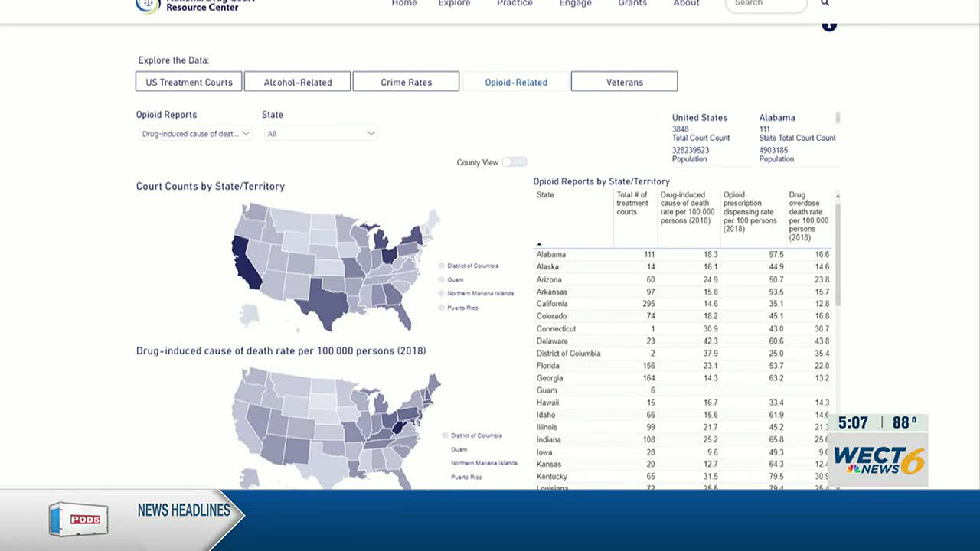Click Alabama population value 4903185
Image resolution: width=980 pixels, height=551 pixels.
pos(773,151)
